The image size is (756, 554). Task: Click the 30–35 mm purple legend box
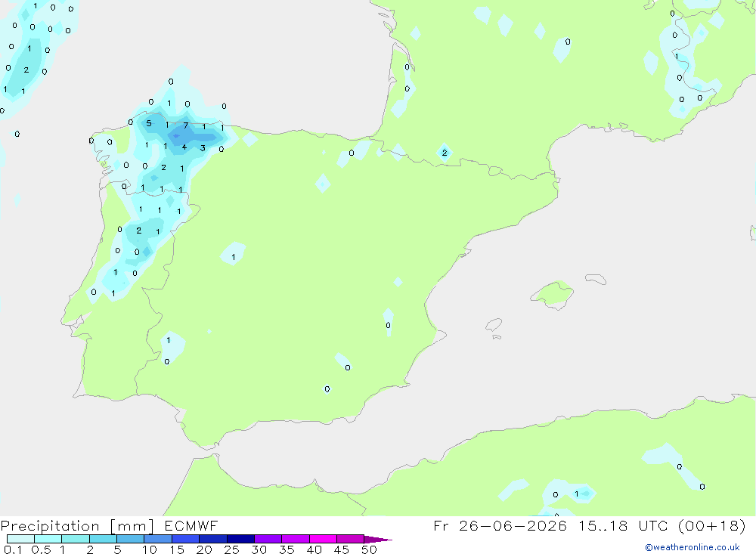268,539
